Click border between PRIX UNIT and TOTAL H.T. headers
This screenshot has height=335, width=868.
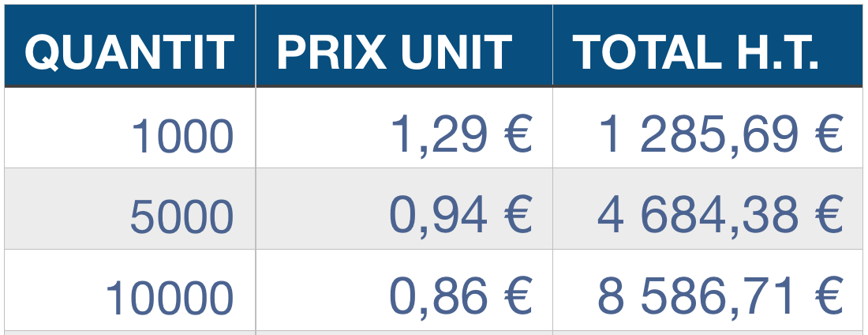coord(552,46)
